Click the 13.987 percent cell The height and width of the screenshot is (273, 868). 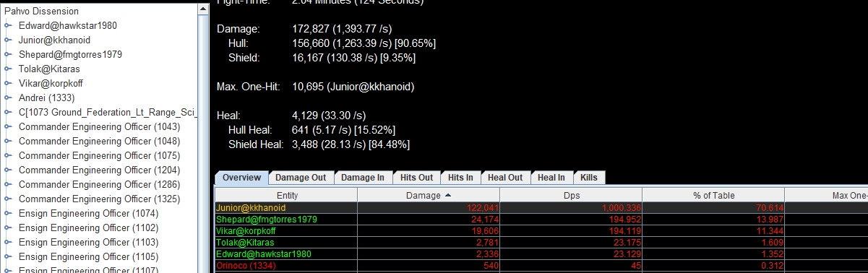[x=713, y=220]
